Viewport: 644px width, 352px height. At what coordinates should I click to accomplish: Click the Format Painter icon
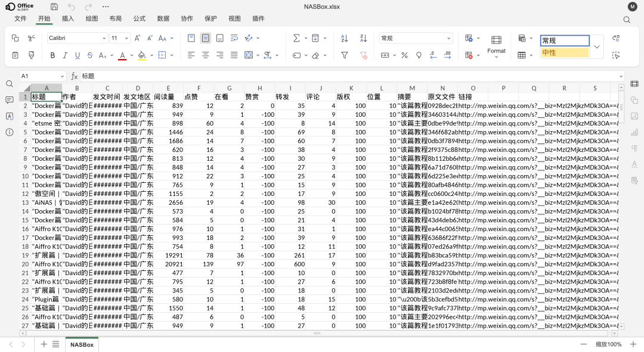(32, 55)
